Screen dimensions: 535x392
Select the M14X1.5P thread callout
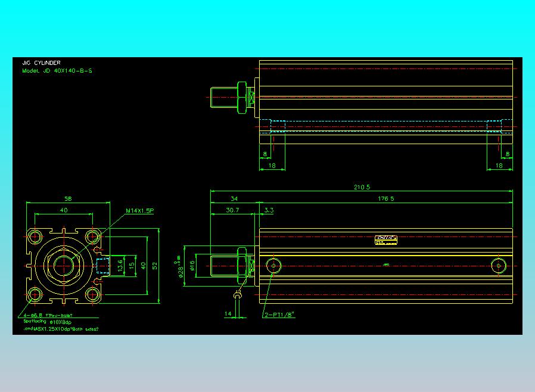click(x=141, y=210)
